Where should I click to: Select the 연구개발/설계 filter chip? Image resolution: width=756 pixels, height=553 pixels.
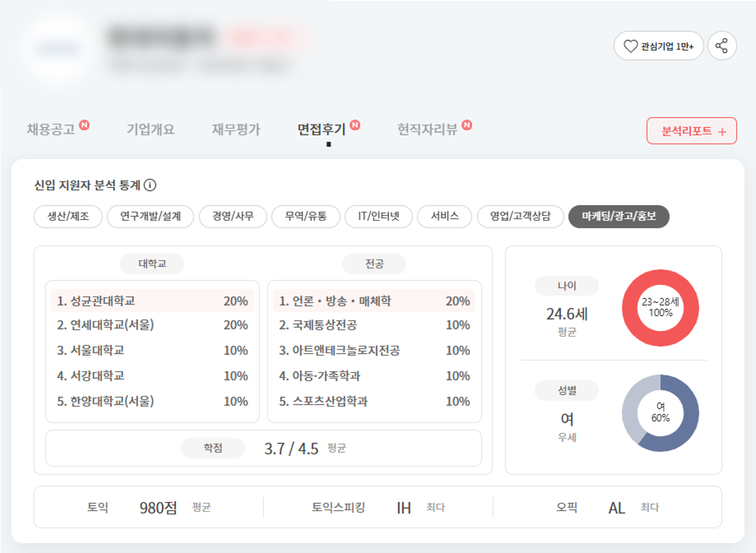coord(150,216)
